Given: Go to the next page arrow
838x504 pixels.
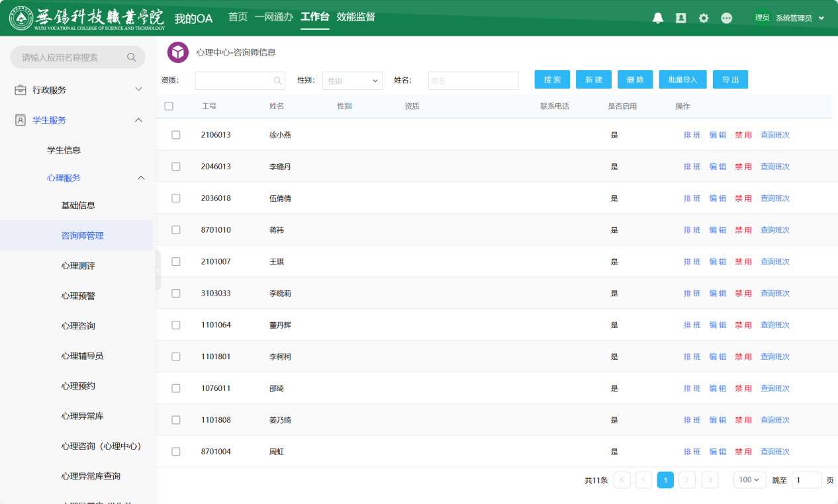Looking at the screenshot, I should pos(687,480).
